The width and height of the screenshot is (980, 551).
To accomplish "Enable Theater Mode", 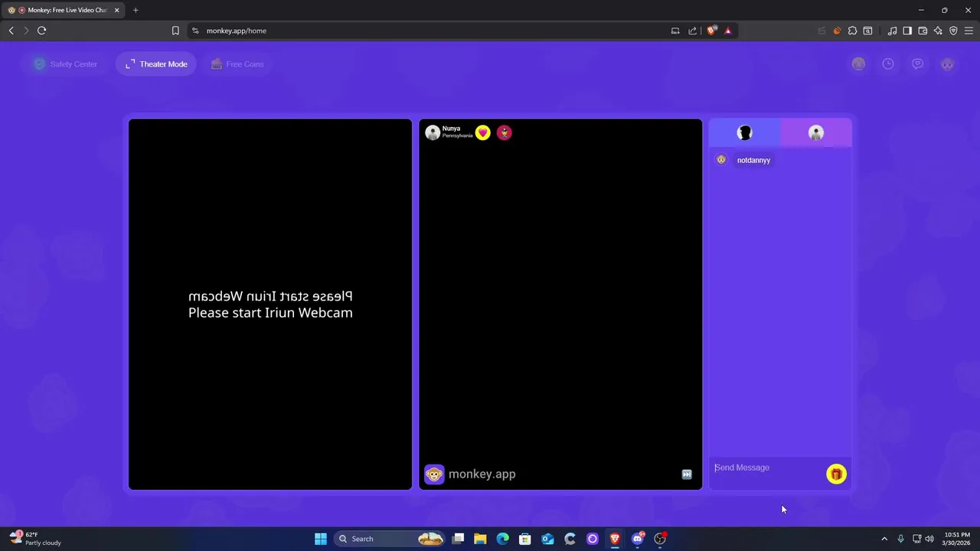I will coord(156,64).
